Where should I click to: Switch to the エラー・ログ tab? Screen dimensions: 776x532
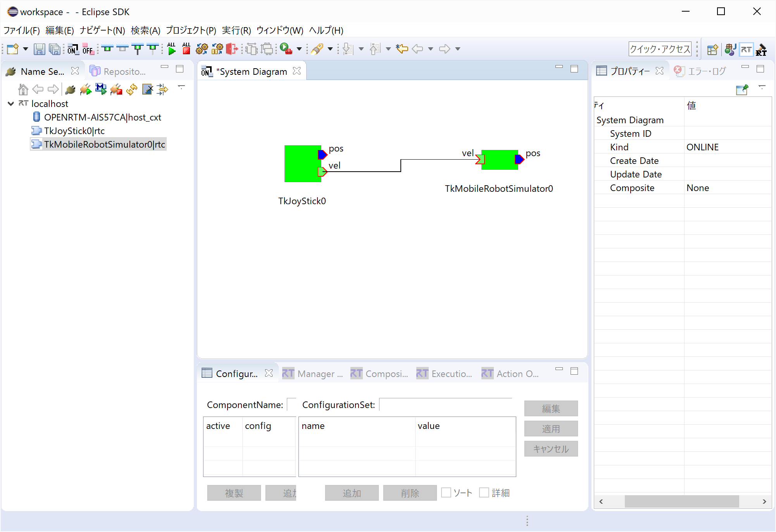click(700, 71)
